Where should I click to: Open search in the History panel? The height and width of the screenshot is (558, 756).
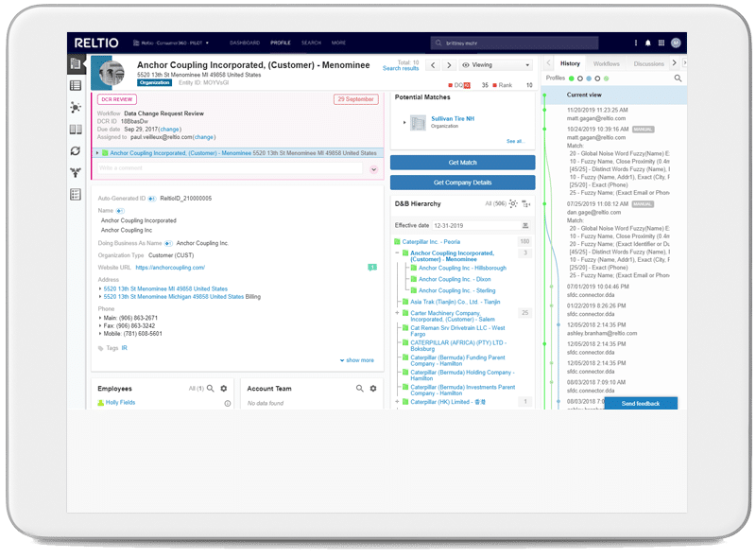(x=679, y=78)
